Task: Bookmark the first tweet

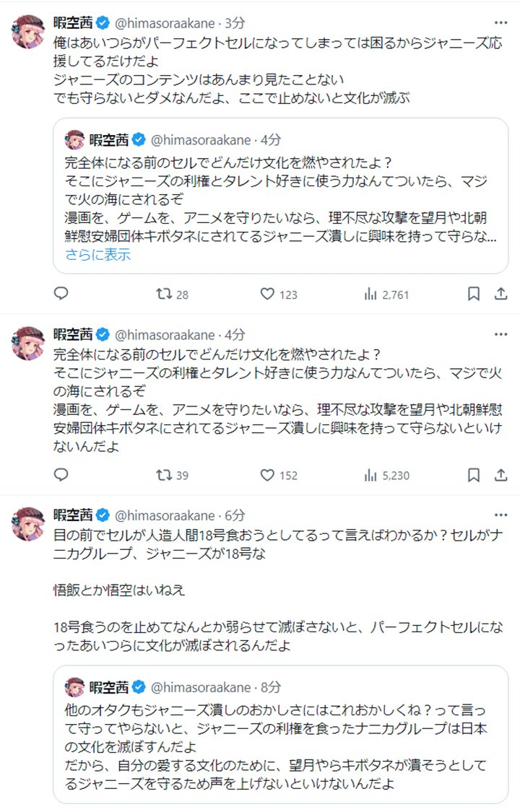Action: [x=474, y=294]
